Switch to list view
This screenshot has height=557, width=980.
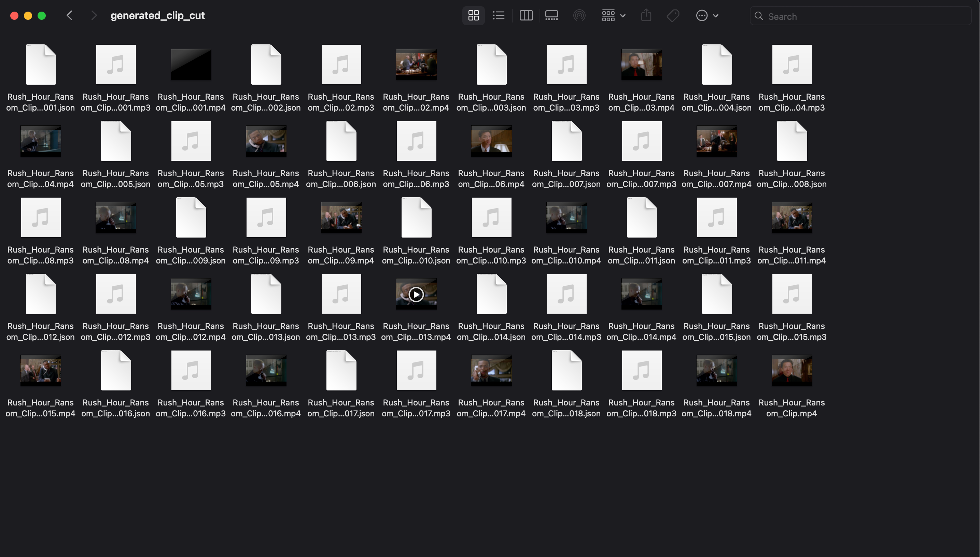tap(499, 16)
